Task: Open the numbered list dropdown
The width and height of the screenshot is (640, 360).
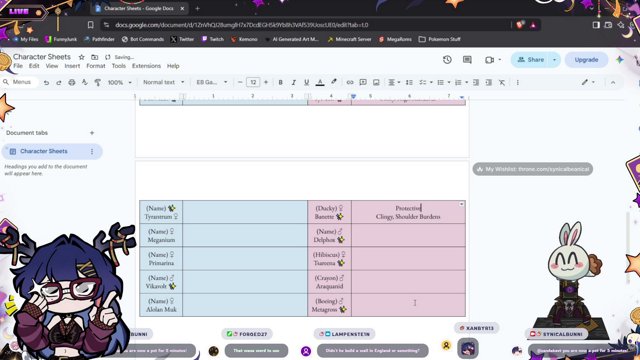Action: 461,82
